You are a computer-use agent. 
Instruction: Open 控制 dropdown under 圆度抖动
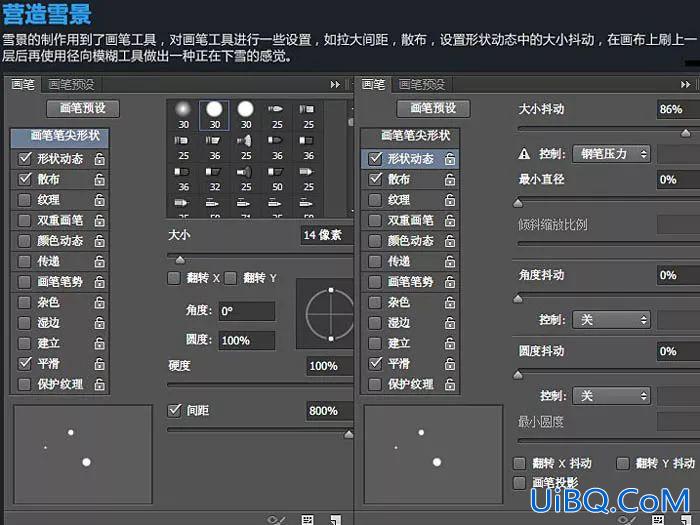point(611,396)
